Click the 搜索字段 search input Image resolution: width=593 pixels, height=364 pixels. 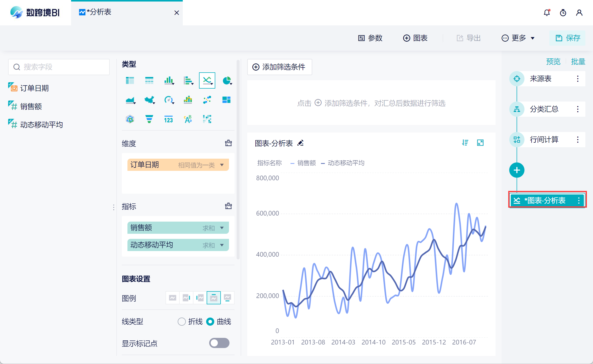tap(59, 67)
